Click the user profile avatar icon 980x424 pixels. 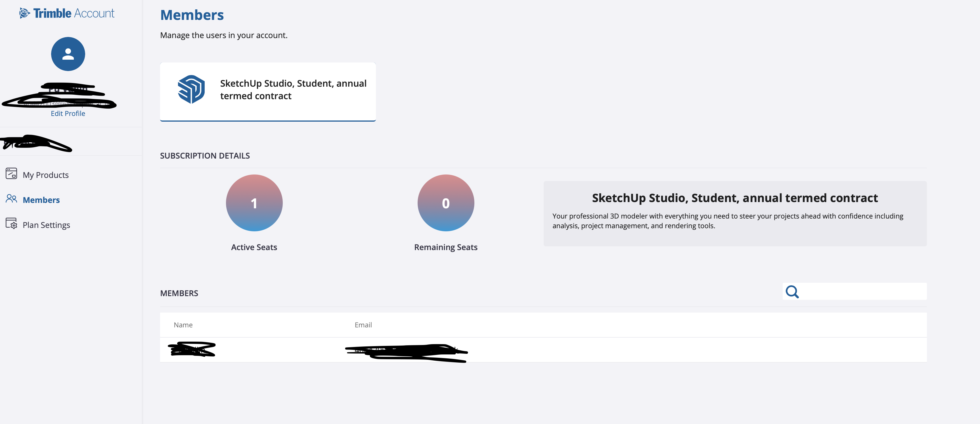68,54
